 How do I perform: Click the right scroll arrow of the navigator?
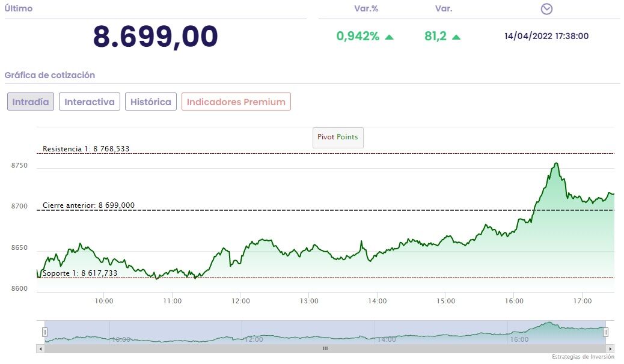[x=610, y=348]
